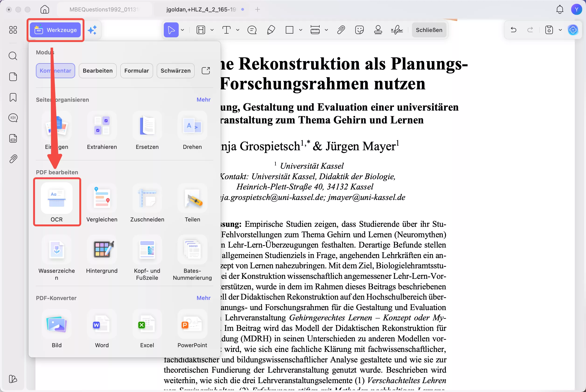Switch to MBEQuestions1992 document tab
The image size is (586, 392).
pyautogui.click(x=104, y=10)
